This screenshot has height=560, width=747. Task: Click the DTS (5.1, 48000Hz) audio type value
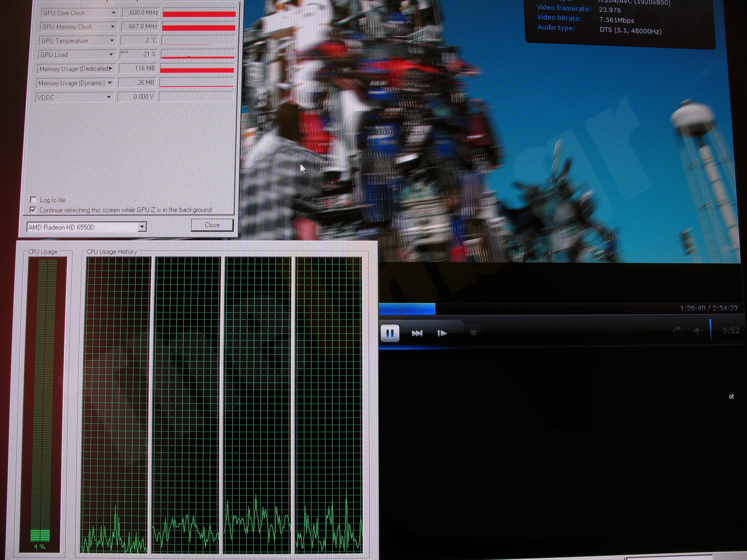[631, 30]
